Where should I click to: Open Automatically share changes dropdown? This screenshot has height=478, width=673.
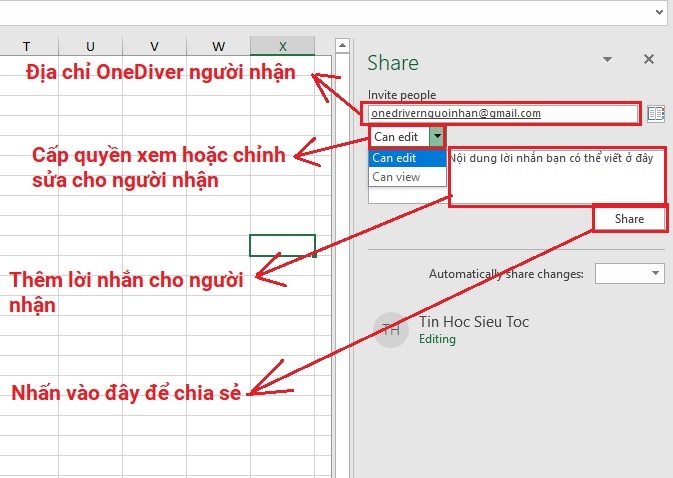(630, 273)
